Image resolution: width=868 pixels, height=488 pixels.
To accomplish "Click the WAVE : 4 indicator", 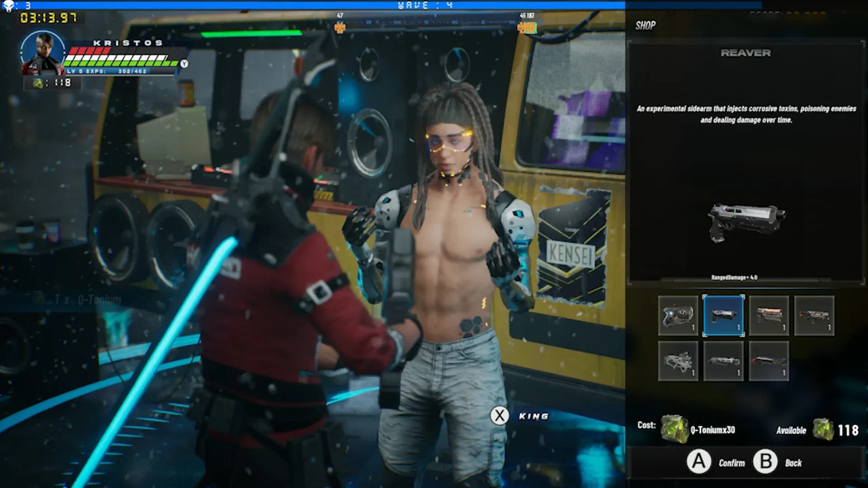I will coord(425,5).
